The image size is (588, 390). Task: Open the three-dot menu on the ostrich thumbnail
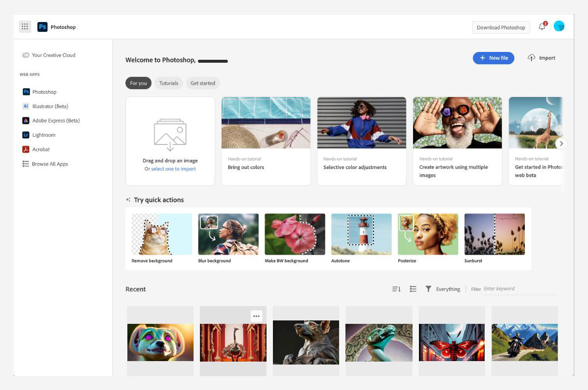click(x=256, y=316)
